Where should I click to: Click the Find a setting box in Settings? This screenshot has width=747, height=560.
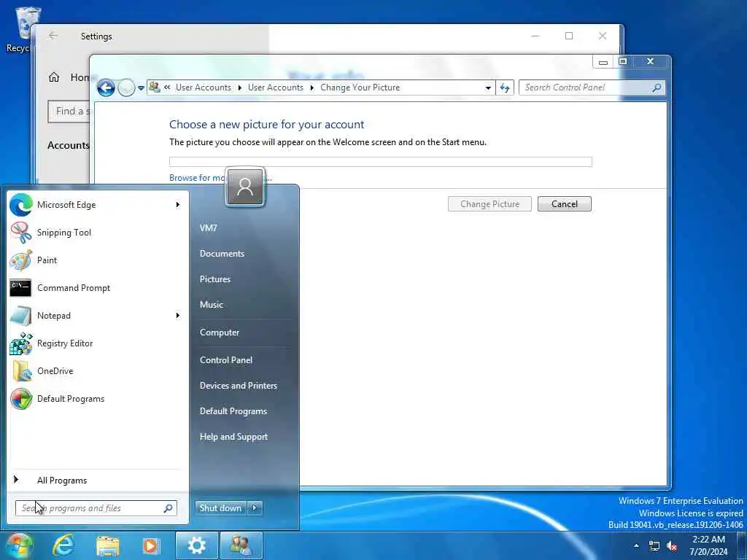[69, 112]
